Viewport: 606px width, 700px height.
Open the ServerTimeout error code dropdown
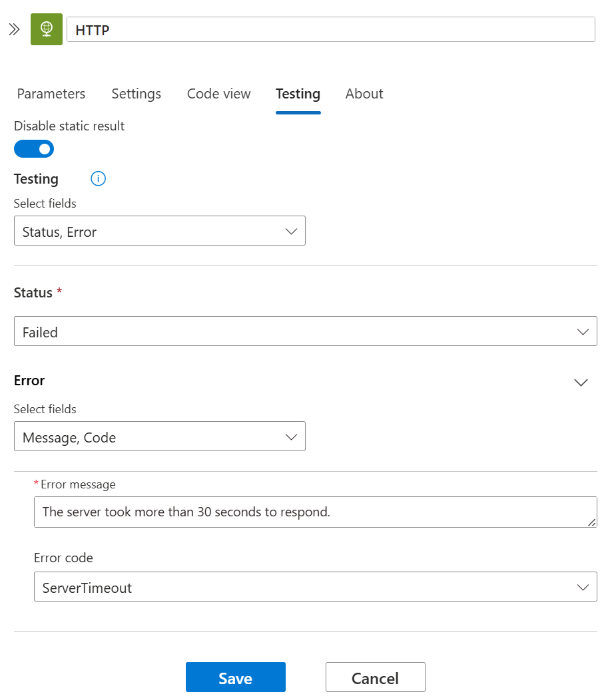[x=306, y=587]
